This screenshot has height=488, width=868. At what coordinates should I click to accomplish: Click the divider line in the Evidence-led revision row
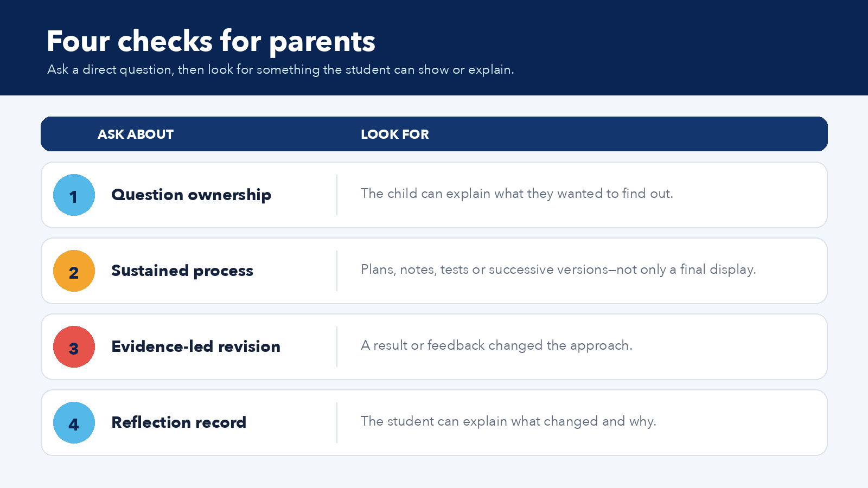pyautogui.click(x=337, y=347)
